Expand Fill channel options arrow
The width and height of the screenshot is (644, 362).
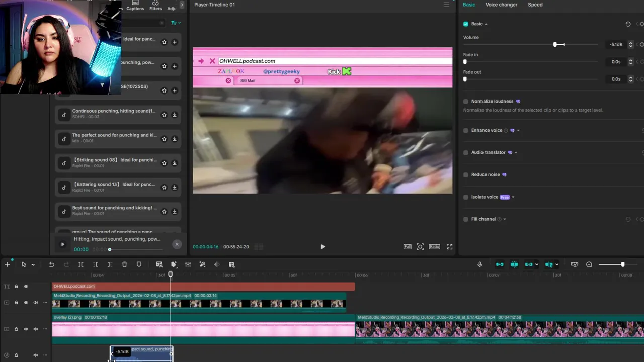tap(505, 219)
